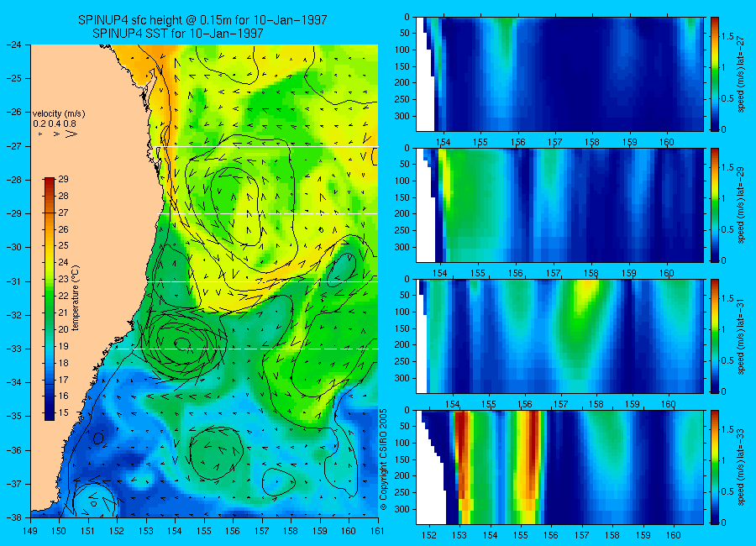
Task: Click the -33 latitude label on the map
Action: [x=13, y=349]
